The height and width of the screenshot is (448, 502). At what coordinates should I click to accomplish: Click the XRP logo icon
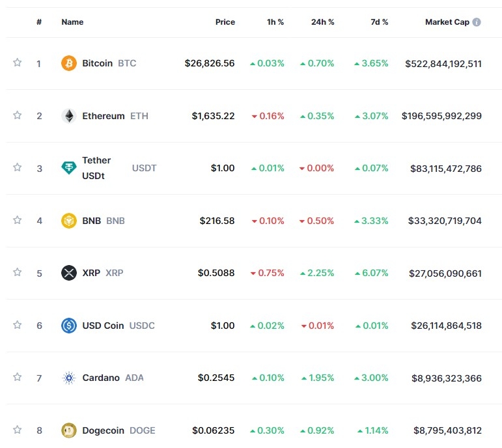click(x=69, y=273)
